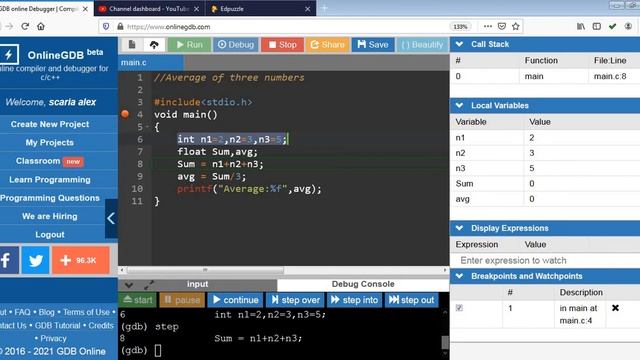The width and height of the screenshot is (640, 360).
Task: Open Create New Project
Action: (50, 124)
